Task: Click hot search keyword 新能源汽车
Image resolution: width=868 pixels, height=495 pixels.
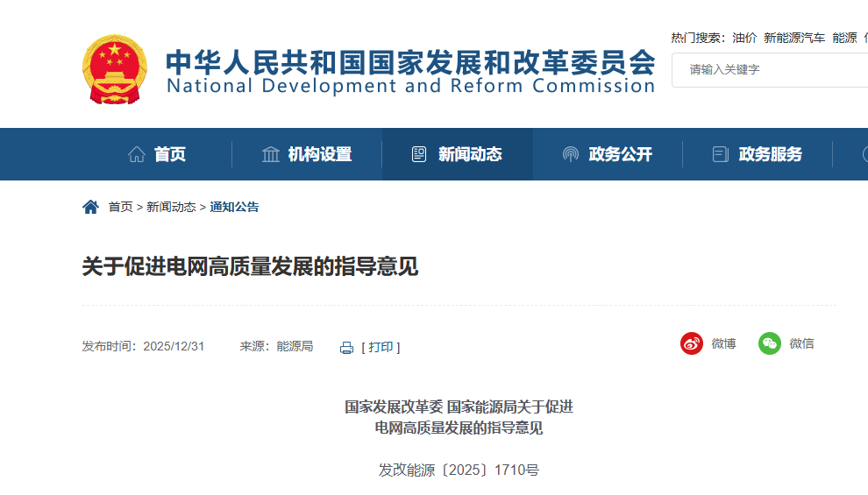Action: pyautogui.click(x=793, y=38)
